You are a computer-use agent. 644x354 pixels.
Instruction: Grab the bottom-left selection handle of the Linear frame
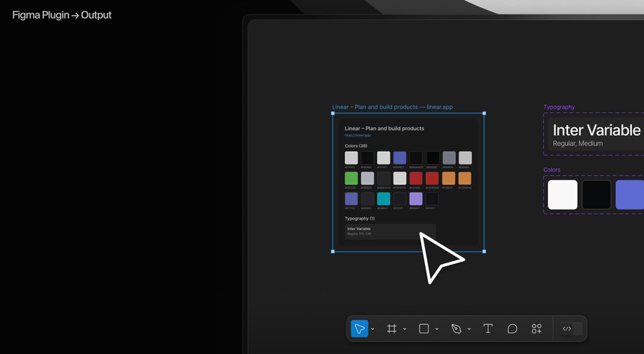click(x=333, y=251)
